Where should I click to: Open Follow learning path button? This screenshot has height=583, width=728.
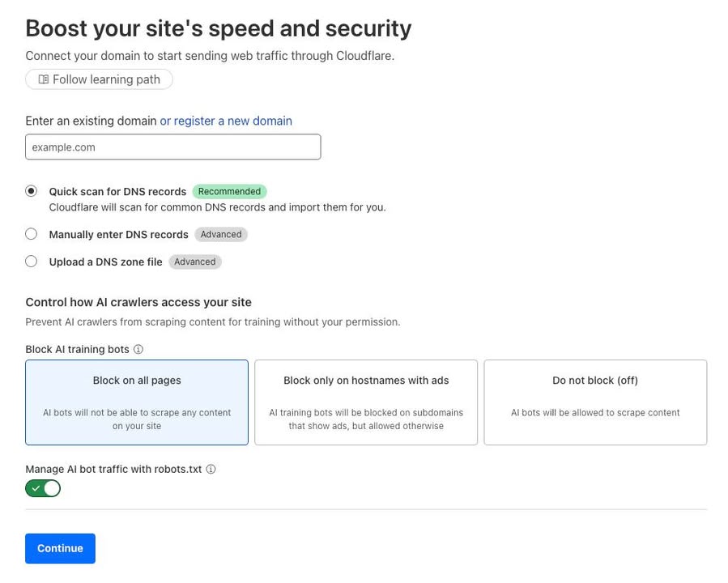click(99, 79)
